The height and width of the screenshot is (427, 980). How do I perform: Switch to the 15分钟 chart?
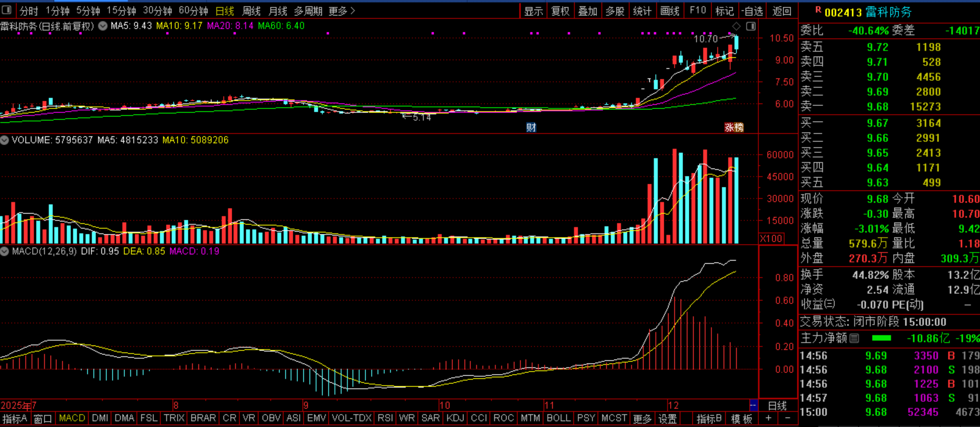122,11
